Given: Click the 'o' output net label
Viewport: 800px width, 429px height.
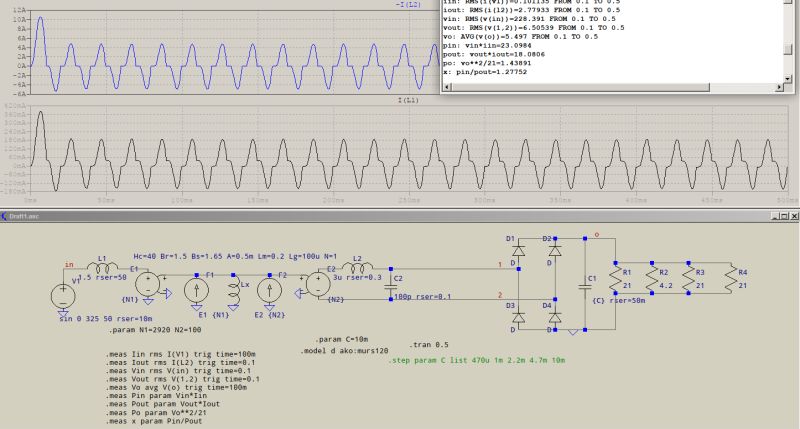Looking at the screenshot, I should 597,235.
